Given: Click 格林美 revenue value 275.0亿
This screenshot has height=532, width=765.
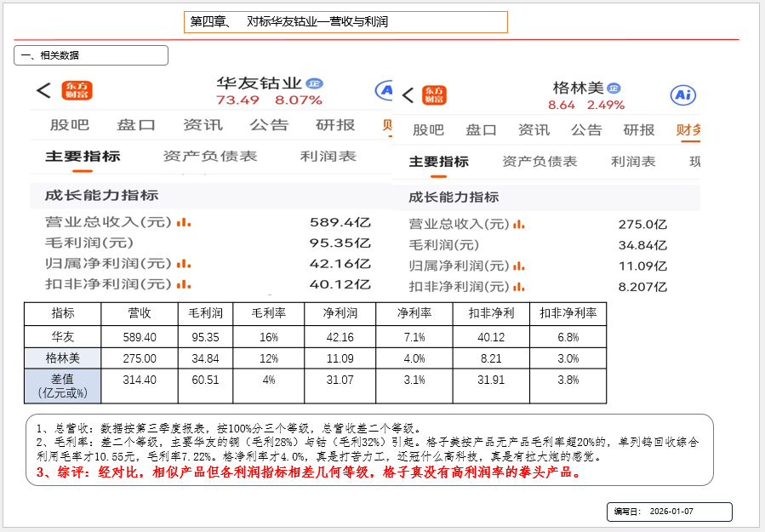Looking at the screenshot, I should [642, 225].
